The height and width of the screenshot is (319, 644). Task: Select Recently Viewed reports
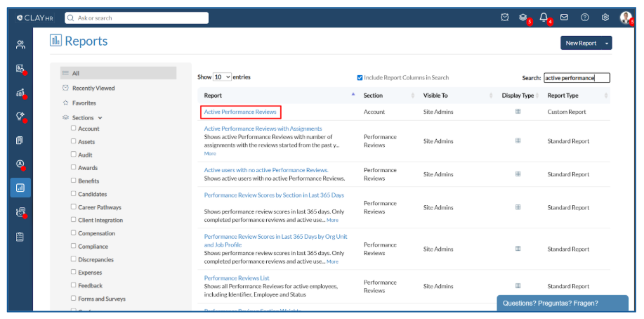tap(93, 88)
